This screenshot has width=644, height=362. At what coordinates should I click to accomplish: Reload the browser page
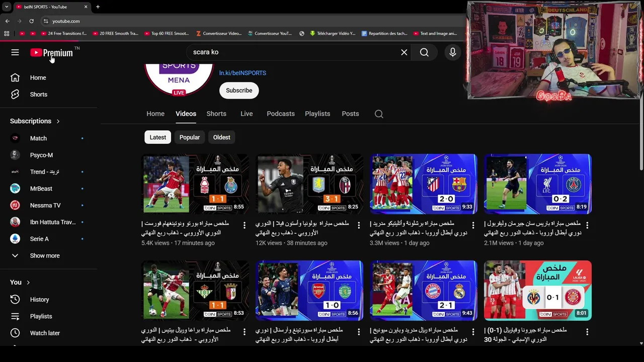pos(31,21)
